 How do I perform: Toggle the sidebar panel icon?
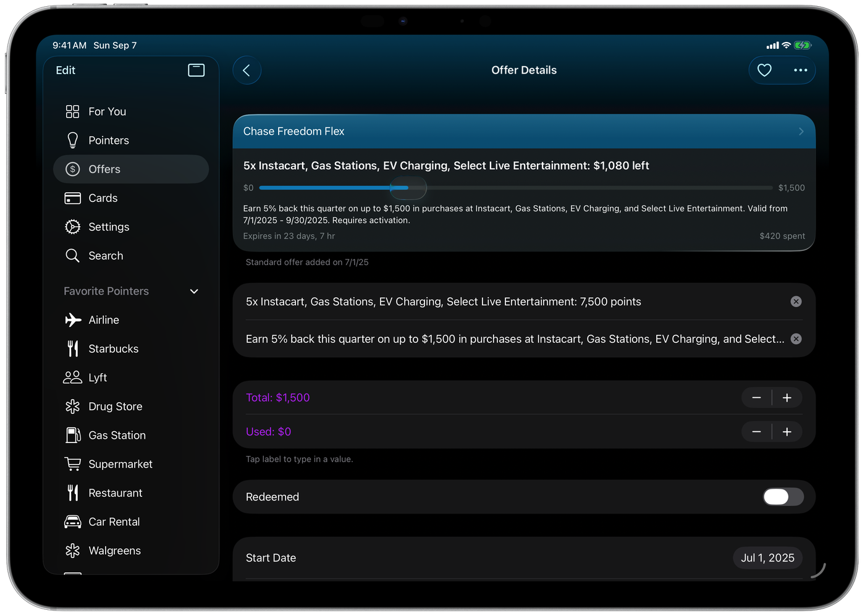196,70
